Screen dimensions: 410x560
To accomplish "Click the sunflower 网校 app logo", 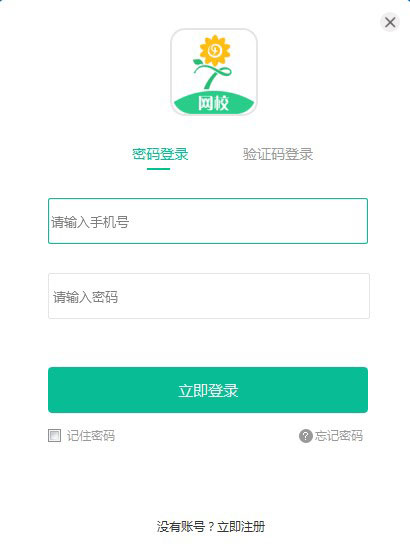I will tap(214, 72).
